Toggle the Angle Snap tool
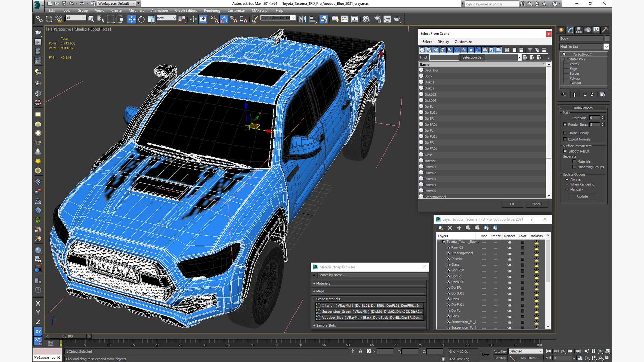The image size is (644, 362). point(224,19)
